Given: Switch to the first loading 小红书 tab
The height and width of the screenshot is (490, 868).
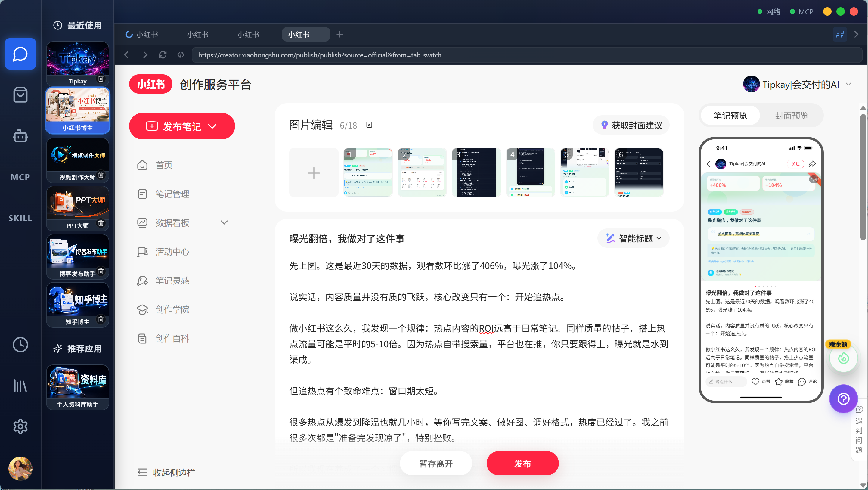Looking at the screenshot, I should click(x=142, y=34).
